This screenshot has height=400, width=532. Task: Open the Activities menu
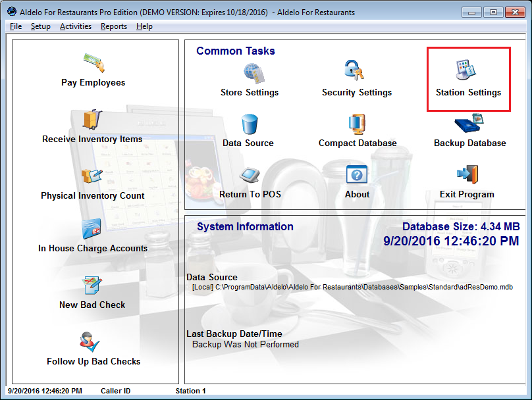pyautogui.click(x=76, y=26)
